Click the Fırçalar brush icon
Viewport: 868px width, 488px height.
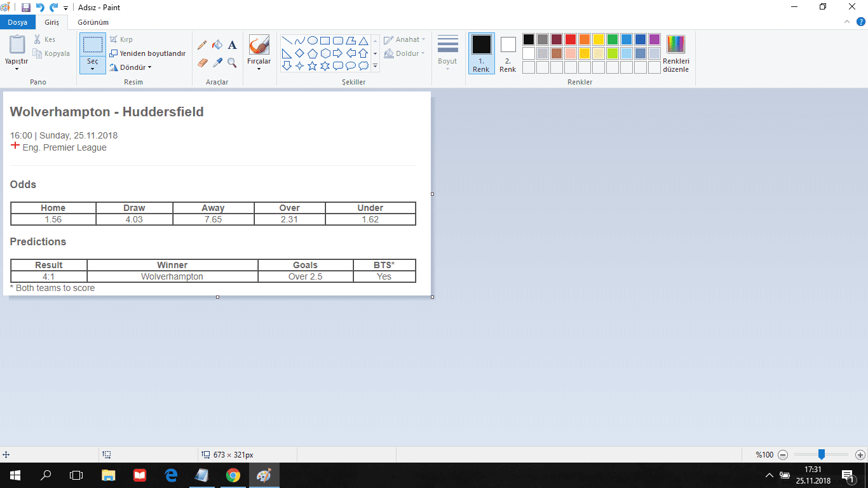coord(259,45)
